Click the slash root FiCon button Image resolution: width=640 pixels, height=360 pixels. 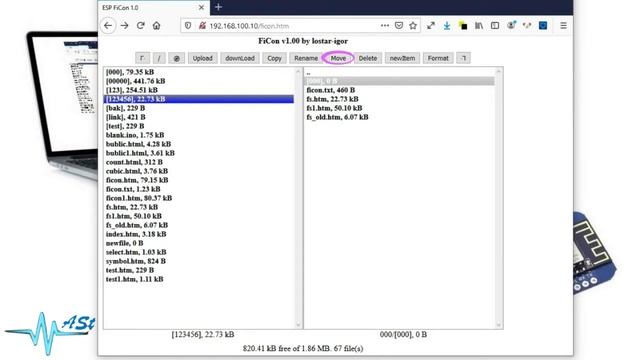[159, 58]
